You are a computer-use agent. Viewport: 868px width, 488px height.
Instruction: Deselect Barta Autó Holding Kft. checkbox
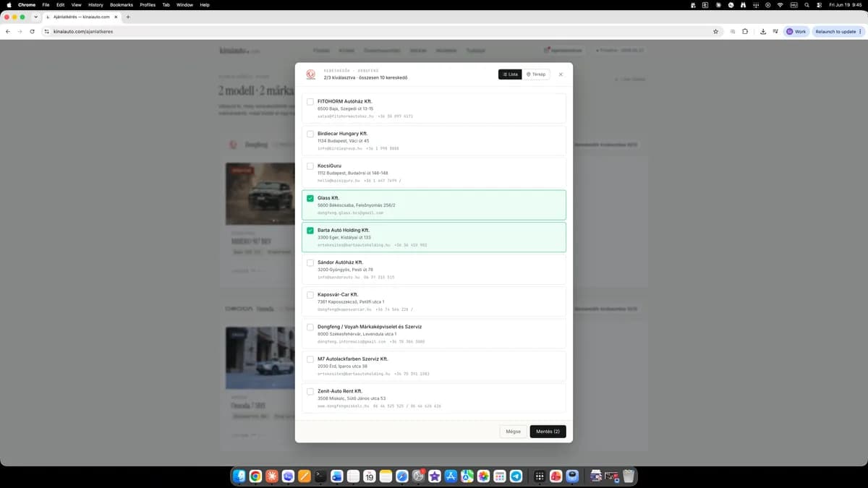(310, 231)
